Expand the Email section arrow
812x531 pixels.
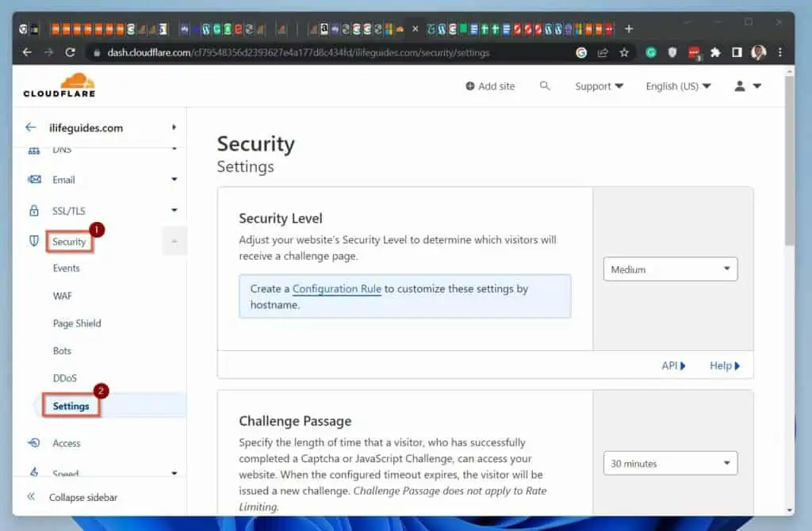pos(174,179)
